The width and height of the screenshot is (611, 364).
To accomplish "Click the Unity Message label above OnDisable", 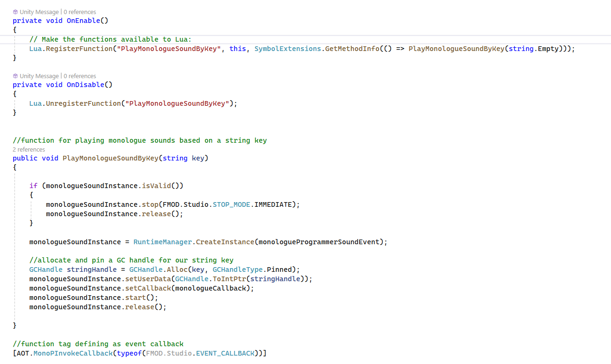I will click(39, 76).
